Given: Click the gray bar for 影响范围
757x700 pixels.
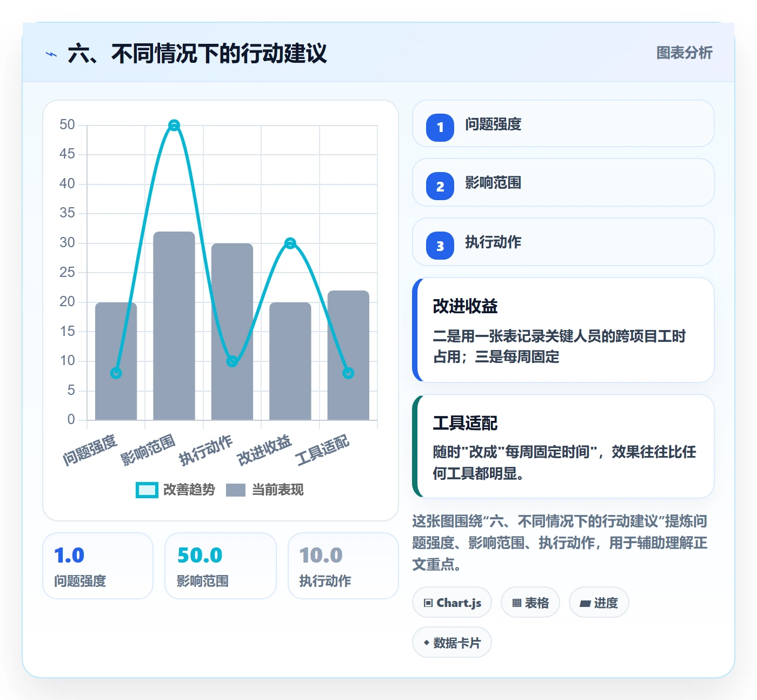Looking at the screenshot, I should [174, 326].
